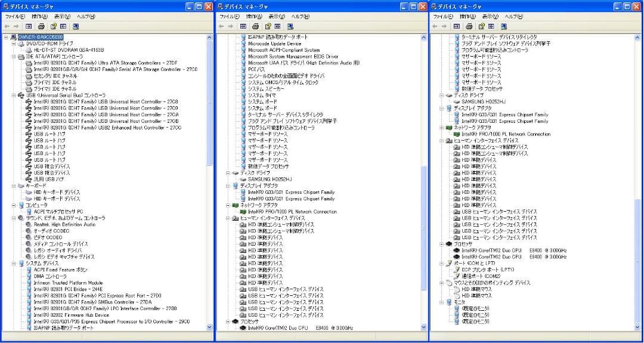
Task: Select セカンダリ IDE チャネル
Action: 55,76
